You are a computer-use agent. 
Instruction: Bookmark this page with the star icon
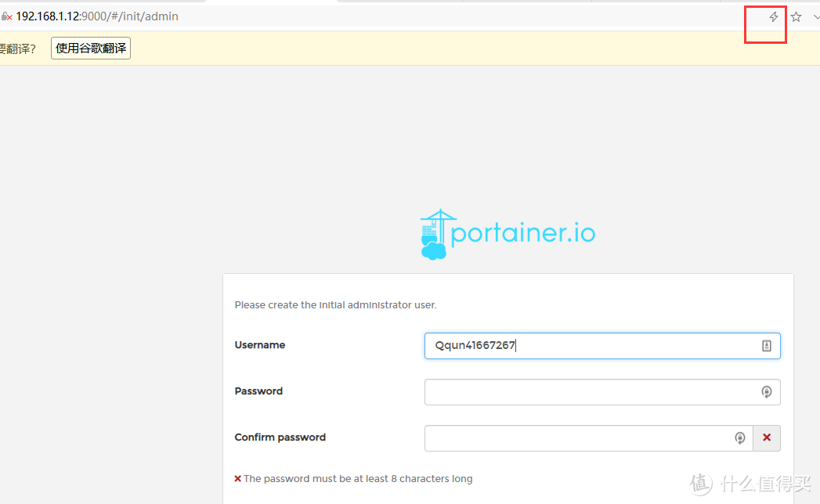tap(796, 16)
